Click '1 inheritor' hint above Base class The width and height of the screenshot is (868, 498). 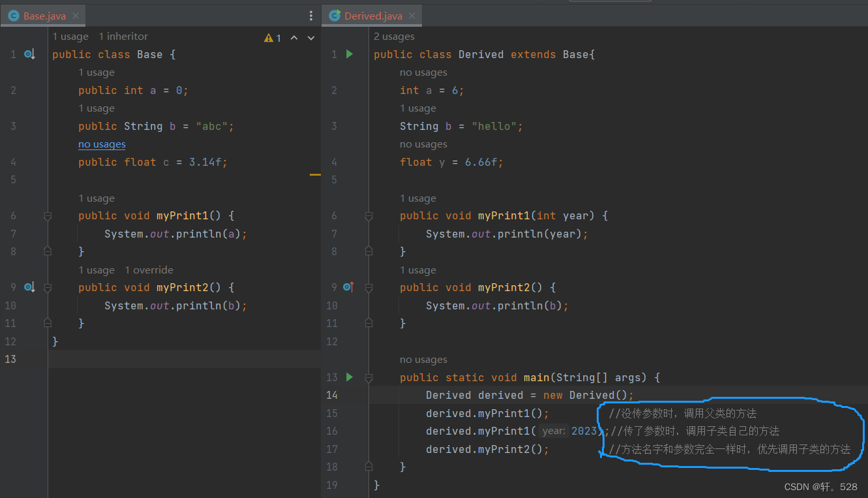pyautogui.click(x=123, y=37)
